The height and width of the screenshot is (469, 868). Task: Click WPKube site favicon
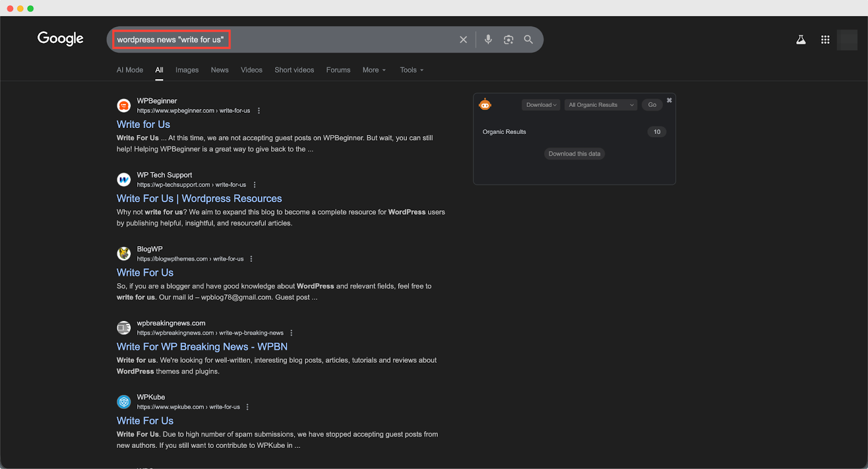point(124,402)
